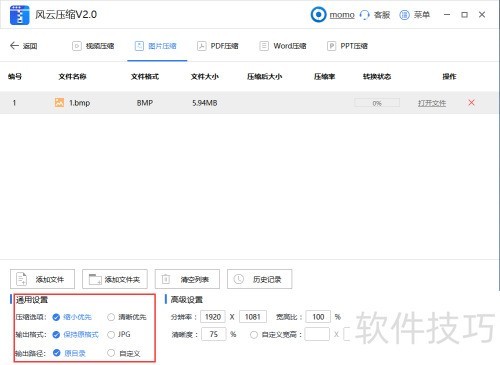Click the 文件大小 column header
500x365 pixels.
[205, 77]
